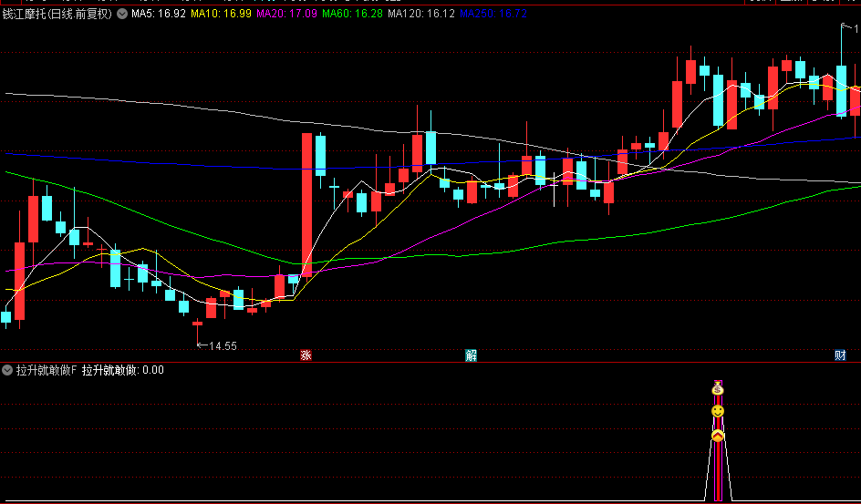Select the MA10 yellow indicator label
Image resolution: width=861 pixels, height=504 pixels.
tap(222, 15)
